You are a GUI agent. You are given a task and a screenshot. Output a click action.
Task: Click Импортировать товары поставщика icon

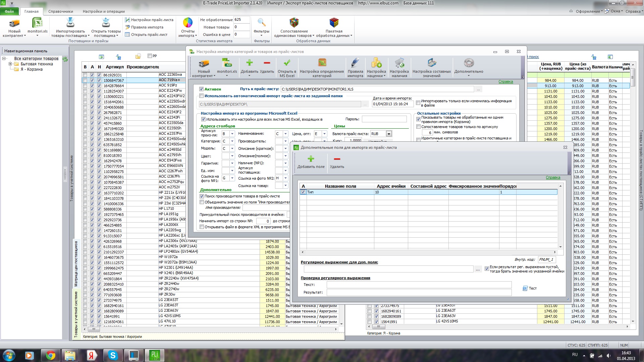pos(70,22)
